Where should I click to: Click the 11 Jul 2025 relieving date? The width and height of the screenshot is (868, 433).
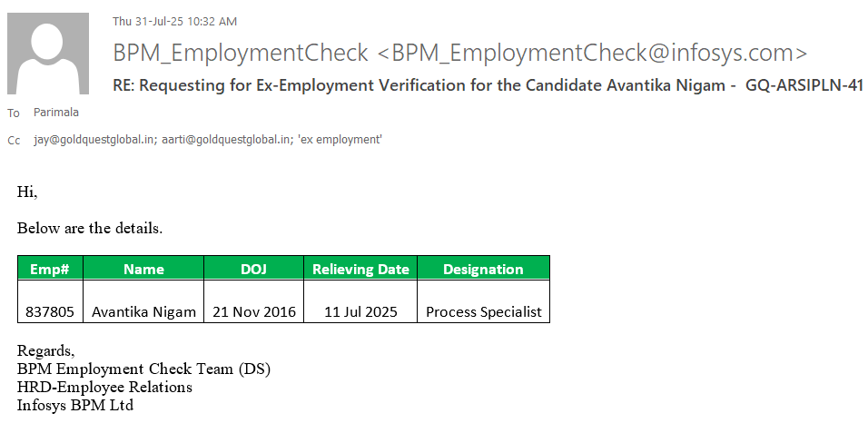pyautogui.click(x=360, y=311)
